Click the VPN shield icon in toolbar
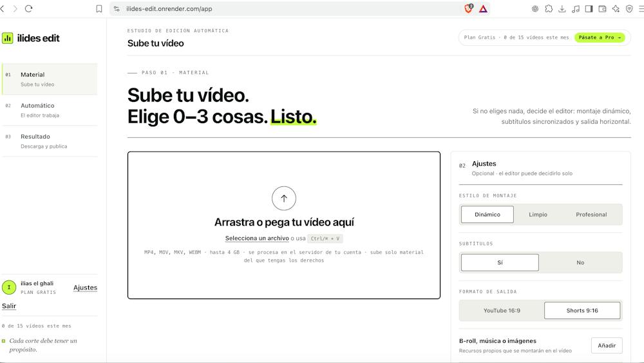 point(629,8)
